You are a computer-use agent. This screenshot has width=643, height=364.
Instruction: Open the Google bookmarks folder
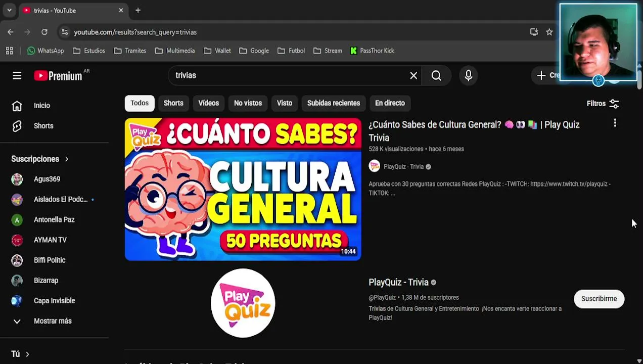pos(254,51)
